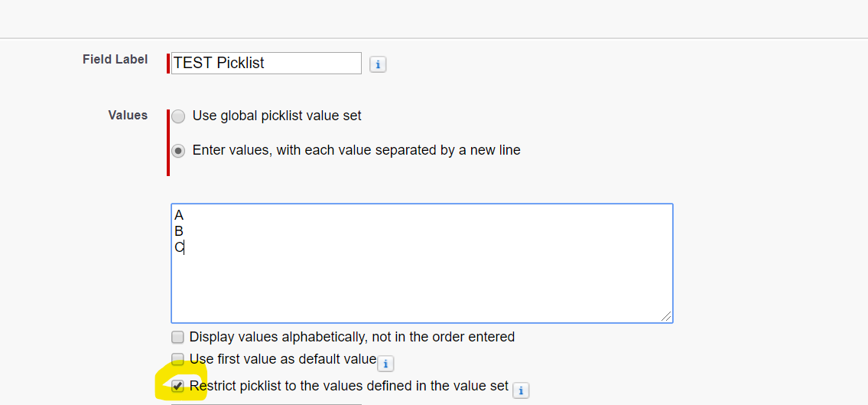Click the values text area resize handle
Image resolution: width=868 pixels, height=405 pixels.
pyautogui.click(x=667, y=316)
